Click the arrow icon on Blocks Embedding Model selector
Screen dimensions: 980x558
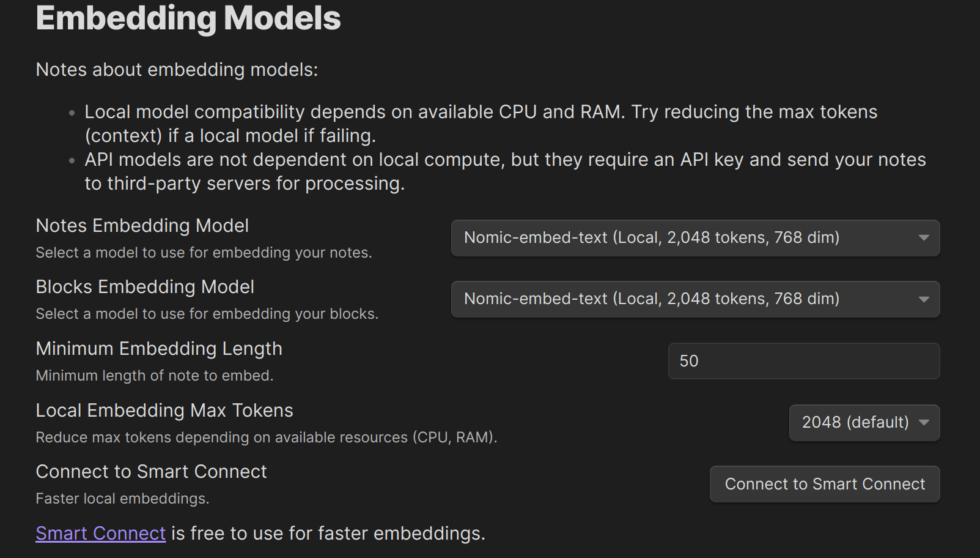(x=924, y=299)
